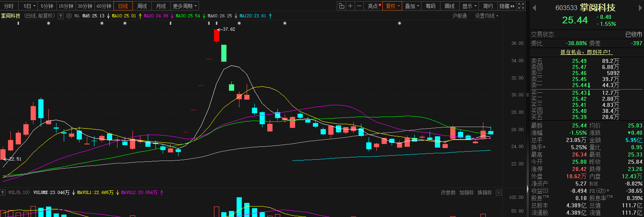Zoom out with the minus icon
Viewport: 644px width, 217px height.
[x=359, y=6]
